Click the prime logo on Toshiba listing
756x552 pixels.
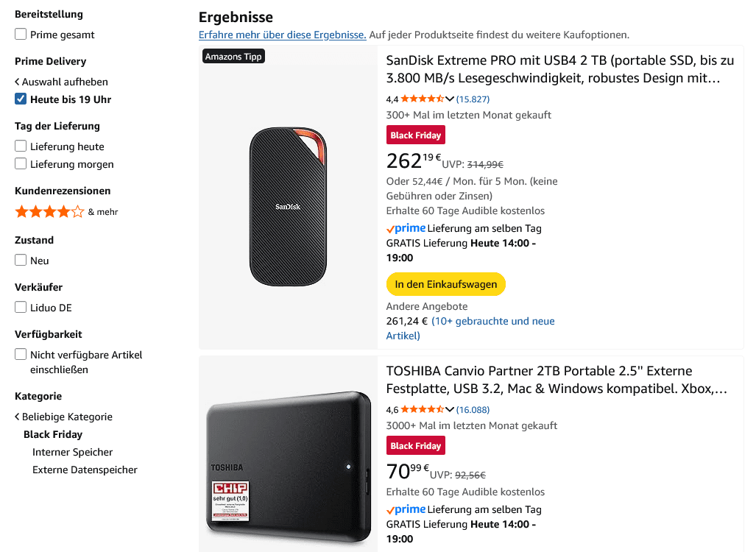click(406, 509)
